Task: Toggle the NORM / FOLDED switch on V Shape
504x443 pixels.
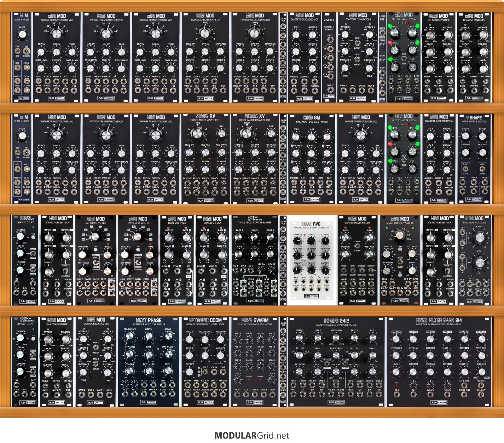Action: [x=482, y=169]
